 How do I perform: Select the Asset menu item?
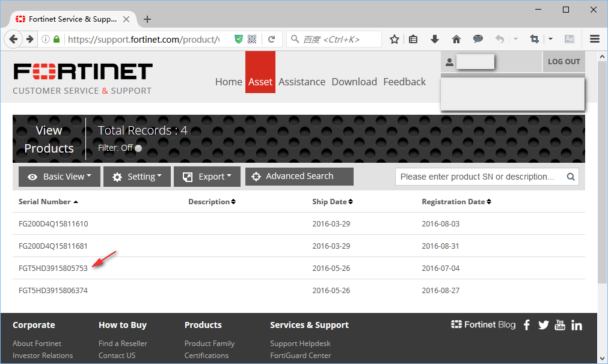(260, 72)
